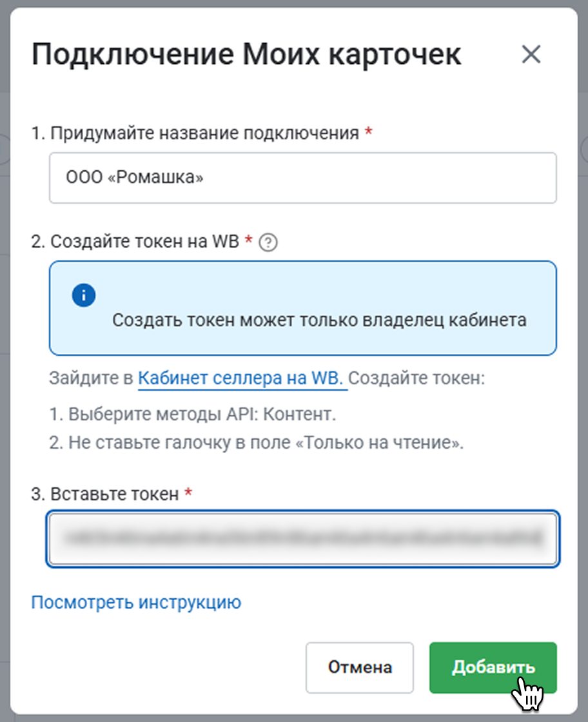Select the info banner about владелец кабинета
Screen dimensions: 588x722
(303, 308)
